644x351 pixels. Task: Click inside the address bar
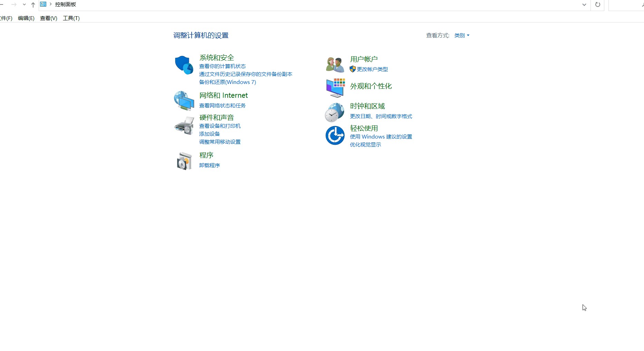311,4
